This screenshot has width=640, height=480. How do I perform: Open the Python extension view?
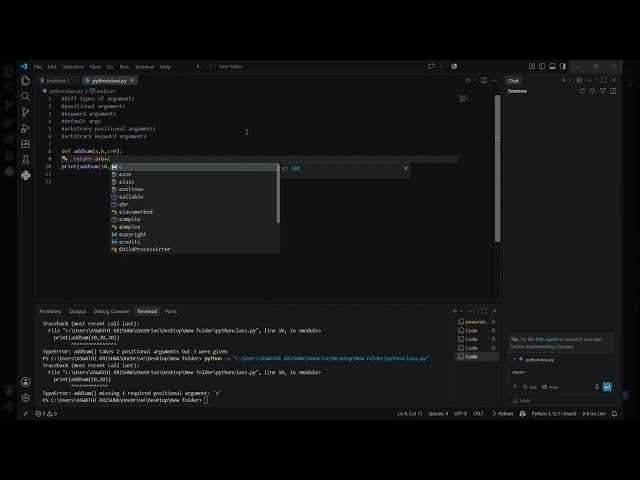pos(25,176)
